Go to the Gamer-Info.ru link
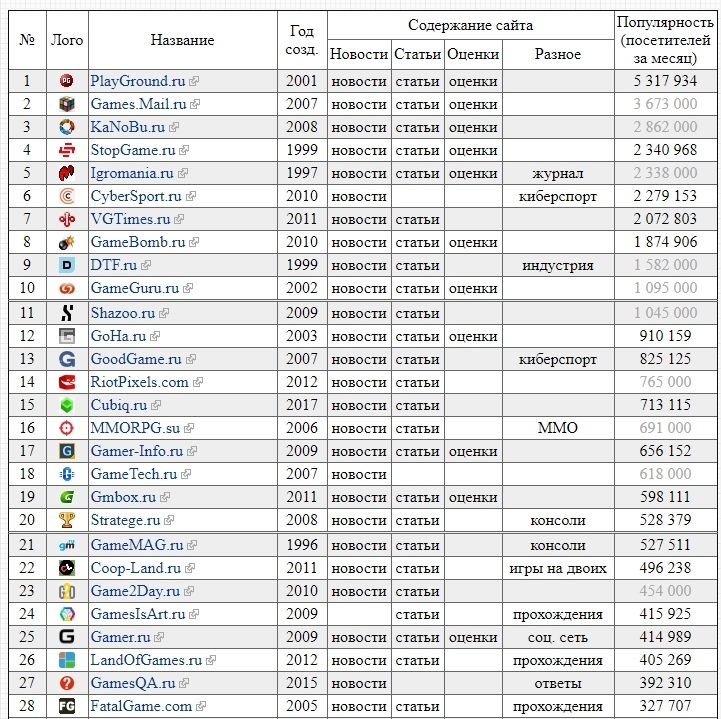 [x=137, y=451]
